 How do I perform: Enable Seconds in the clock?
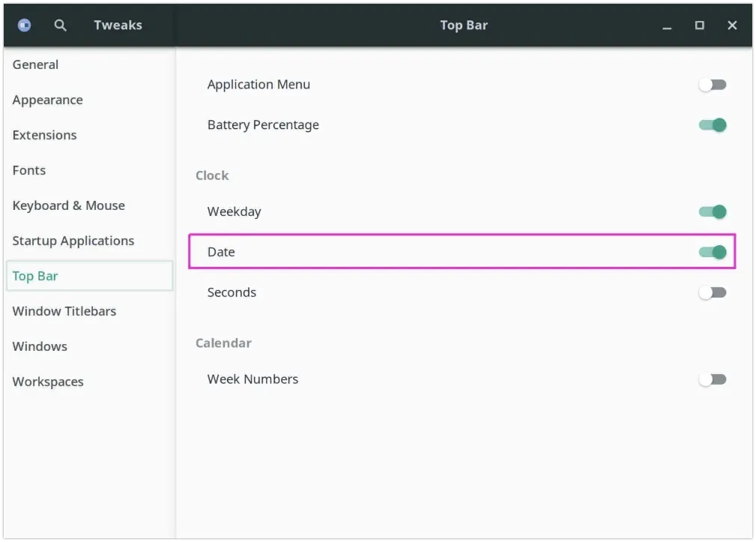point(712,293)
